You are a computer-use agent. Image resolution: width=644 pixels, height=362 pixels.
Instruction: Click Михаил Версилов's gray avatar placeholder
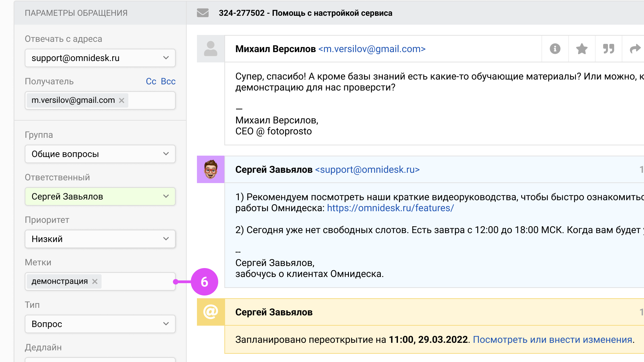point(211,49)
